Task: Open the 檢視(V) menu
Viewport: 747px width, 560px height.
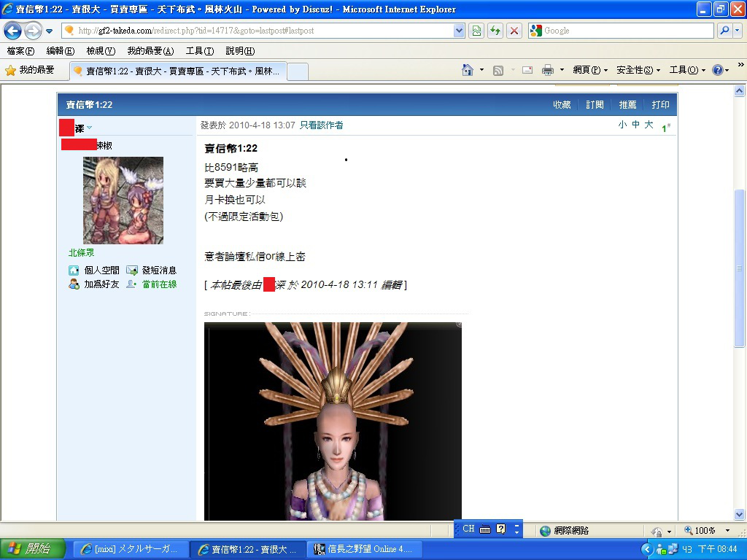Action: tap(101, 51)
